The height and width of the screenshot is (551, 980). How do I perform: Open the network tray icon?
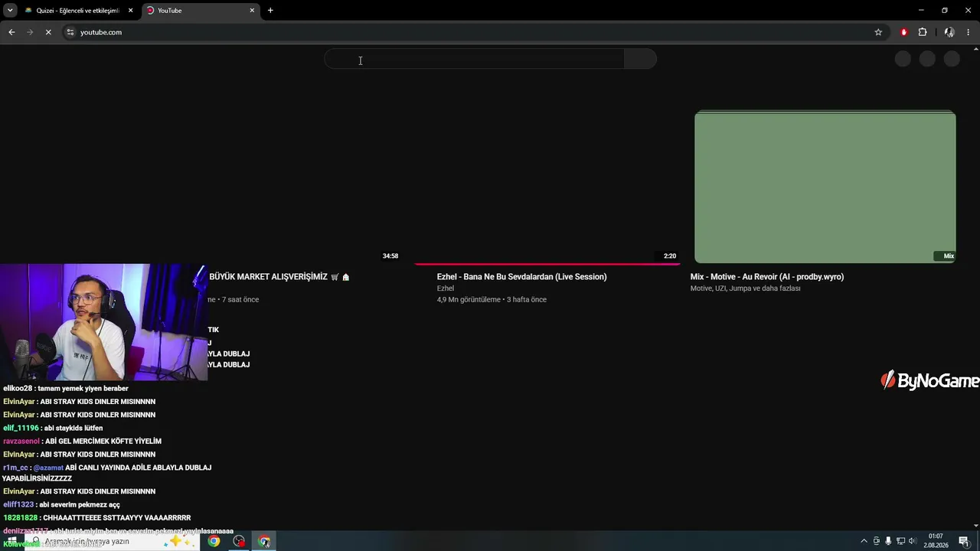pos(900,541)
